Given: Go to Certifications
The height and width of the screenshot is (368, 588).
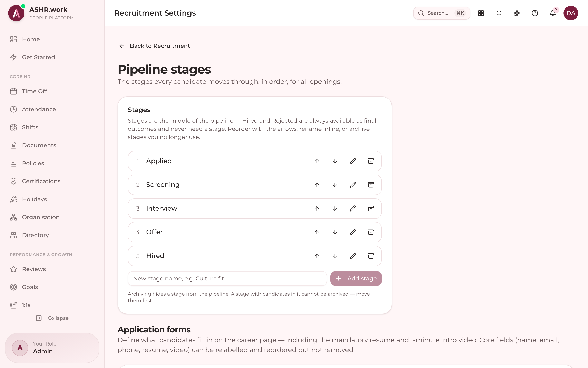Looking at the screenshot, I should coord(52,181).
